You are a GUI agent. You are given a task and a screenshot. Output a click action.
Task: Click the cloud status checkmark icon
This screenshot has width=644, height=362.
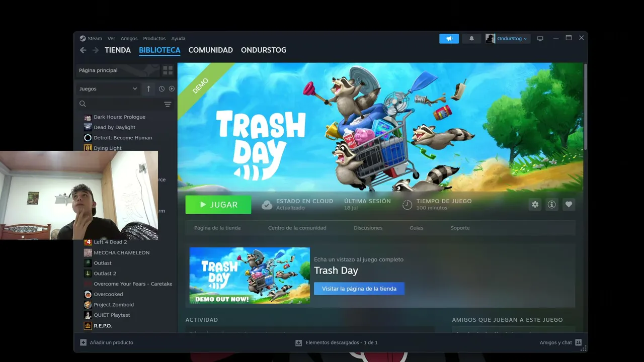point(267,205)
